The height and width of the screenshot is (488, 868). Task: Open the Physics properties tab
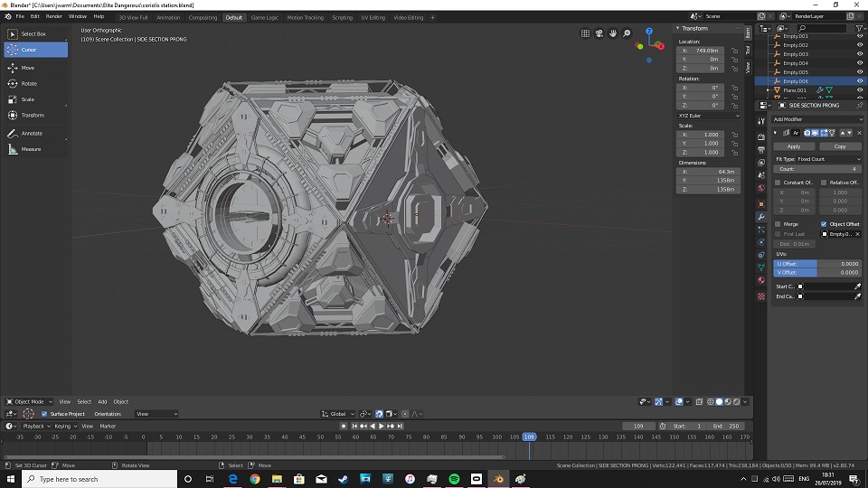pos(761,242)
